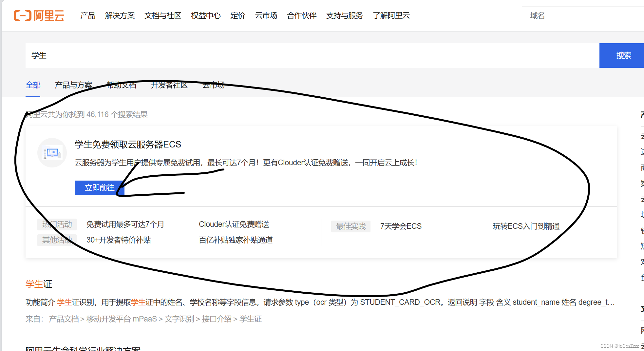This screenshot has height=351, width=644.
Task: Click breadcrumb 移动开发平台 mPaaS
Action: pos(122,319)
